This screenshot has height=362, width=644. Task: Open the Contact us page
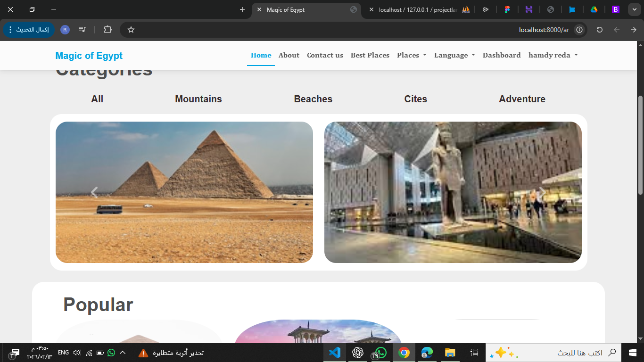point(325,55)
